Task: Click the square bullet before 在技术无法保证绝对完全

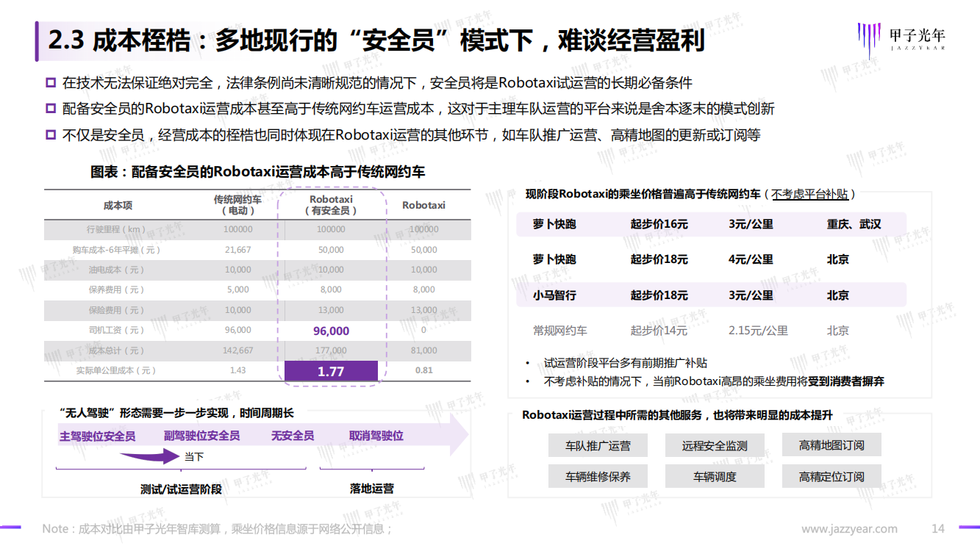Action: [51, 82]
